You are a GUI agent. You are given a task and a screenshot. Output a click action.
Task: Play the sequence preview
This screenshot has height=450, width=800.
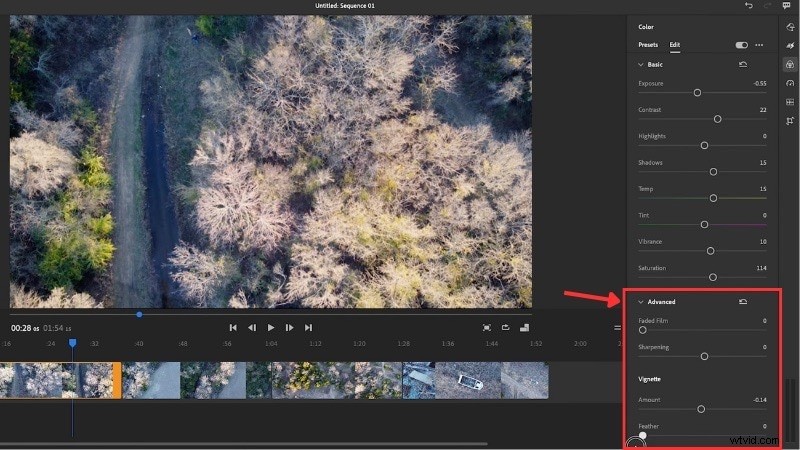point(271,328)
